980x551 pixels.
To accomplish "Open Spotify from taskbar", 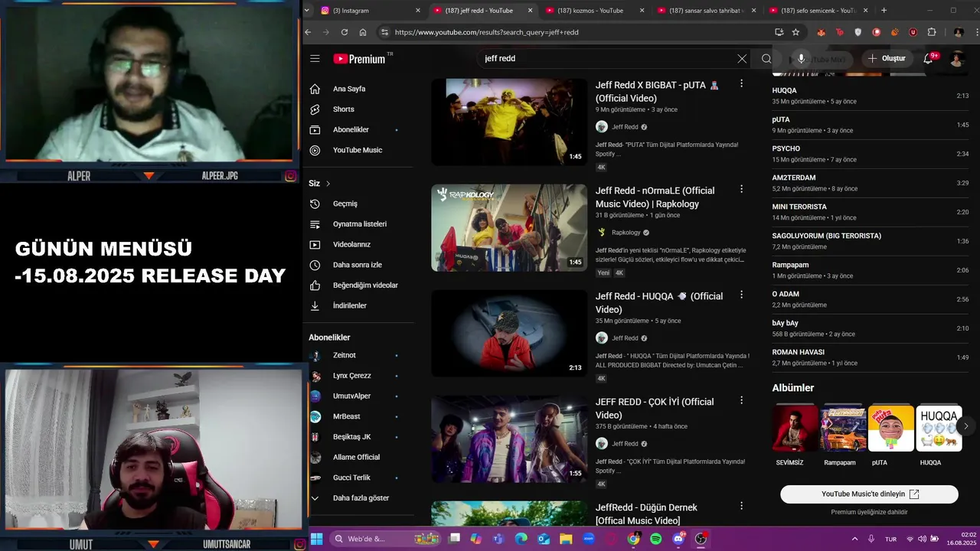I will (656, 539).
